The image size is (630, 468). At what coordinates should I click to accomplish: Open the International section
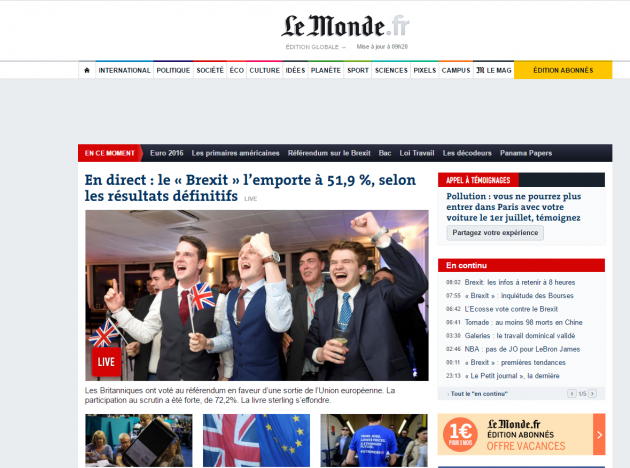[x=125, y=70]
